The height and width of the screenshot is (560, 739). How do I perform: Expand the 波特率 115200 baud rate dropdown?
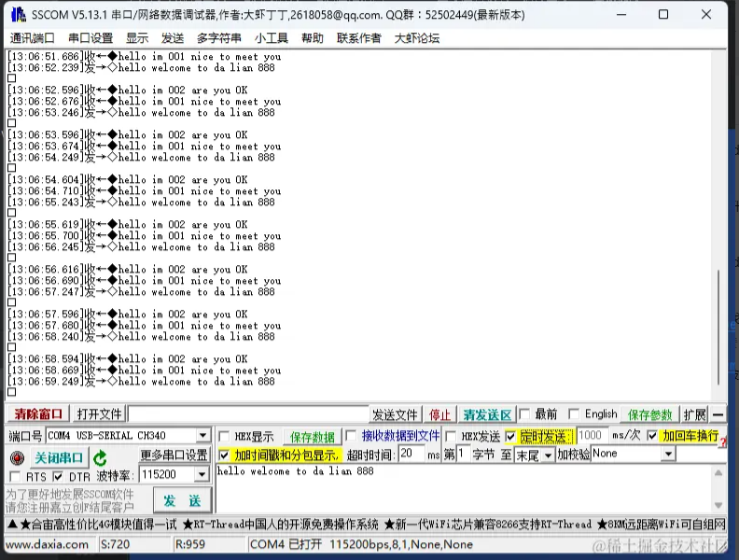click(x=202, y=477)
